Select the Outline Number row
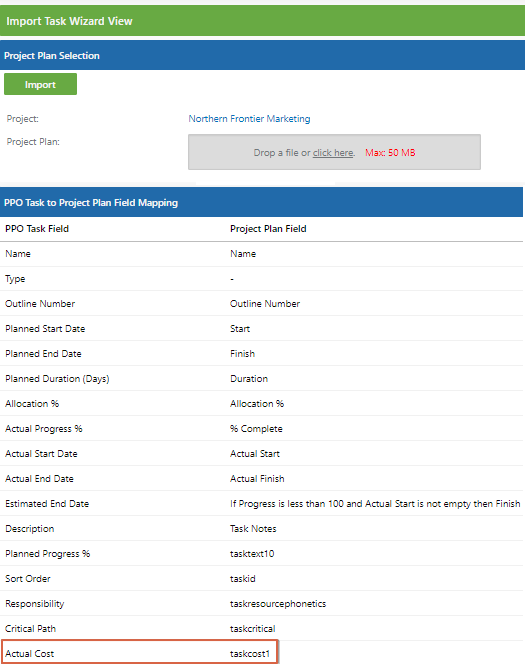The height and width of the screenshot is (664, 525). tap(262, 304)
